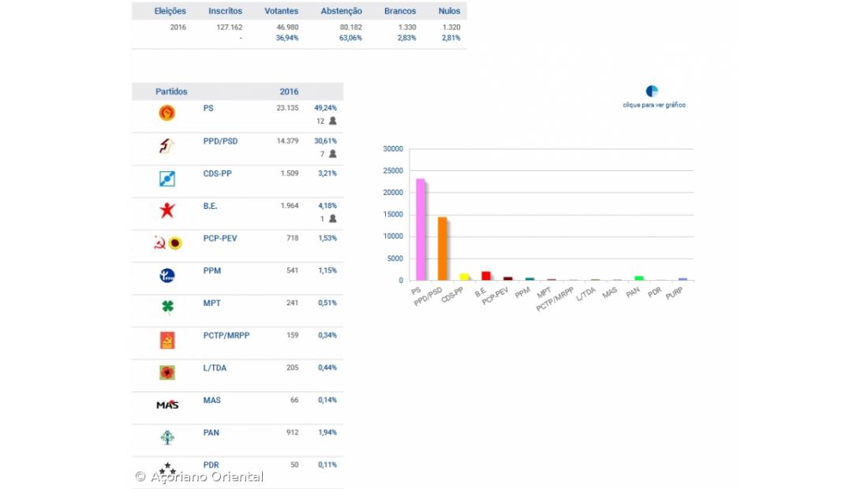
Task: Click the MAS party logo
Action: click(x=167, y=405)
